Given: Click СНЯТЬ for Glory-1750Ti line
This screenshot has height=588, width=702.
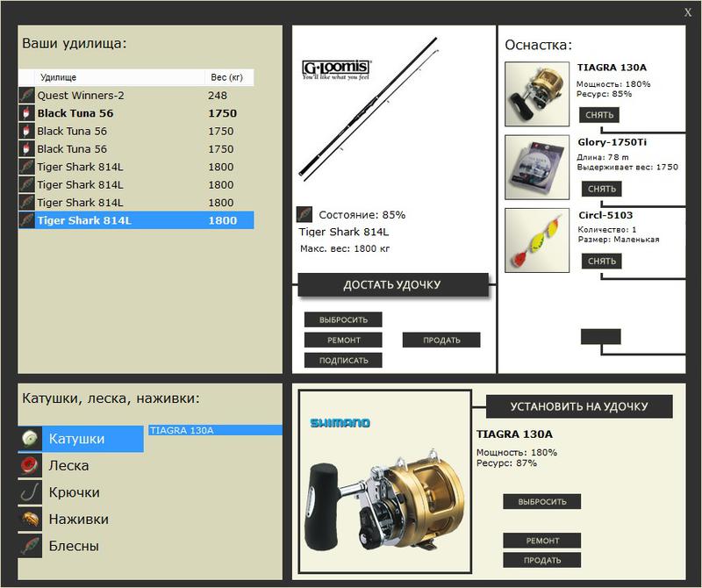Looking at the screenshot, I should pos(602,189).
